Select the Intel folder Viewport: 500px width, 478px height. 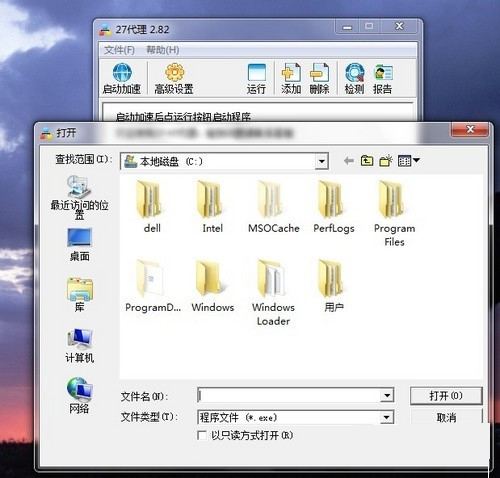pos(213,207)
